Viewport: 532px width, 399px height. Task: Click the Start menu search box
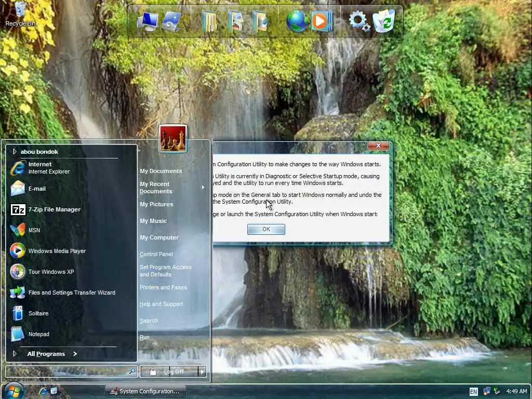pos(67,371)
